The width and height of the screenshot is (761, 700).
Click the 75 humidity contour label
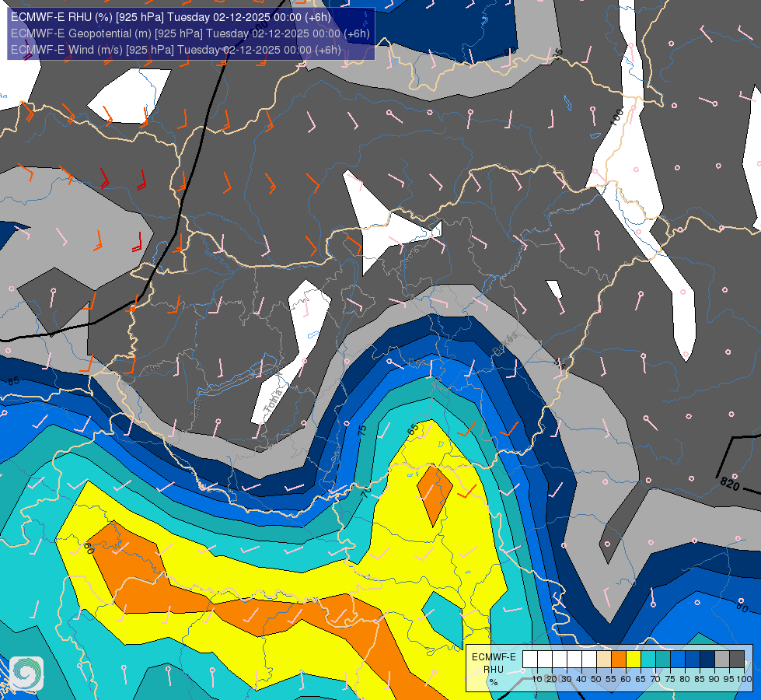[x=362, y=430]
